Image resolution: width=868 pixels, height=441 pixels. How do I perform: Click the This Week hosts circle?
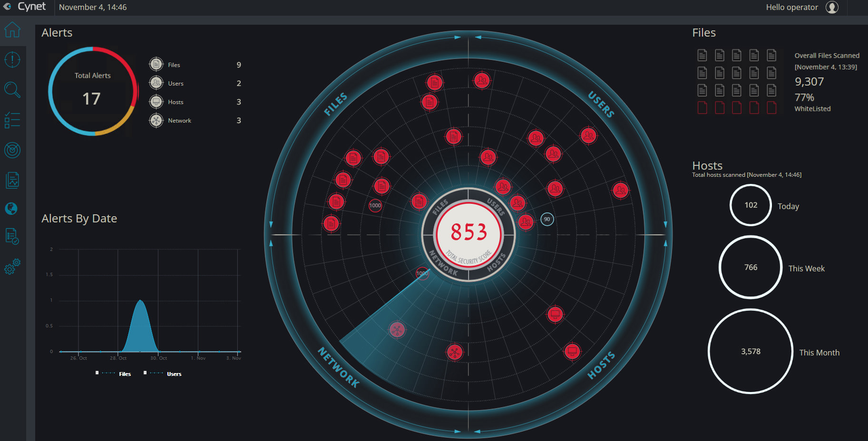pyautogui.click(x=751, y=268)
